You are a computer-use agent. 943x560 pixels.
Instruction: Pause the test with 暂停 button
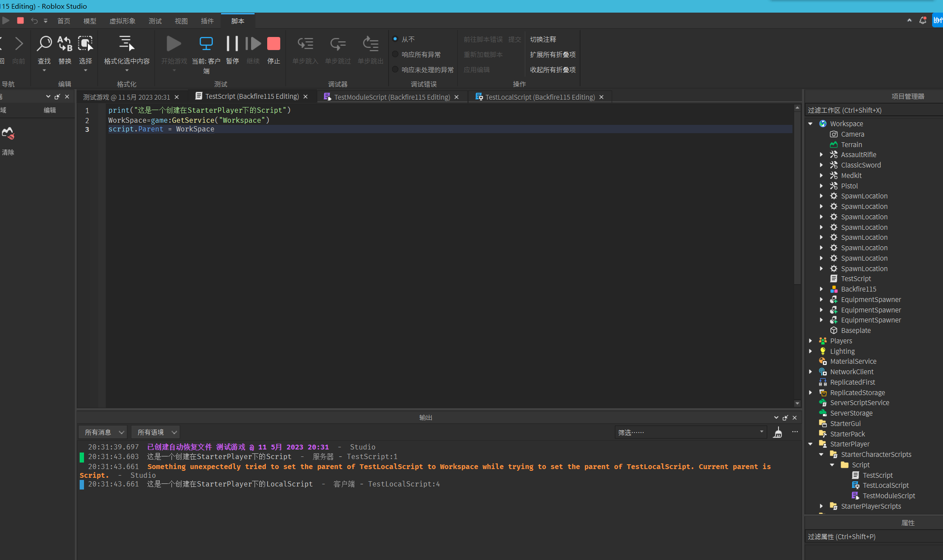coord(232,44)
